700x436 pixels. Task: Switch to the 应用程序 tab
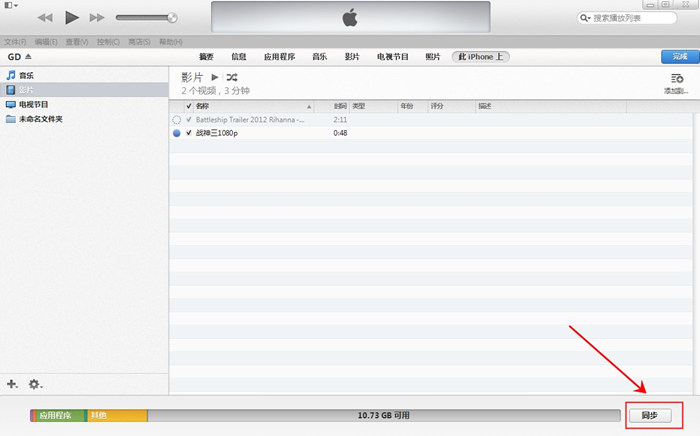pos(279,57)
